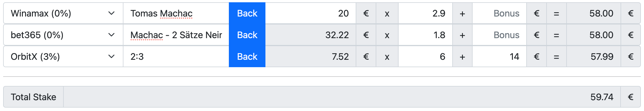Edit the odds field showing 6
The image size is (644, 111).
click(425, 57)
